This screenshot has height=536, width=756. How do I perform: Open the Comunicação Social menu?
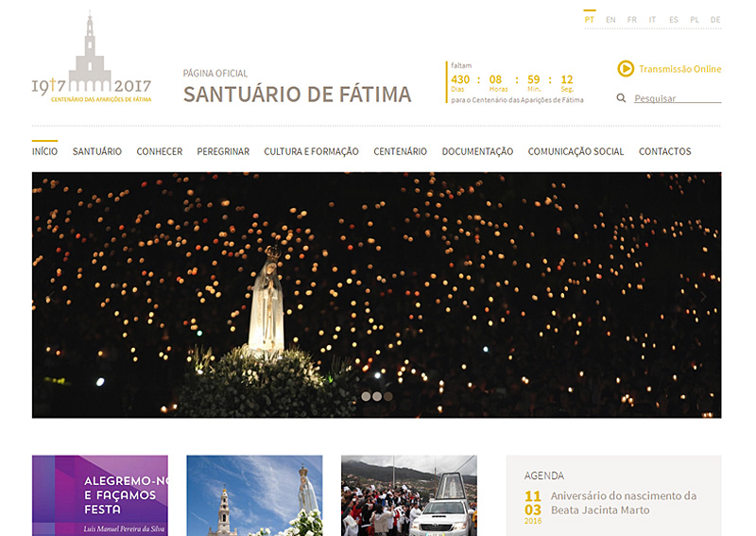(576, 151)
